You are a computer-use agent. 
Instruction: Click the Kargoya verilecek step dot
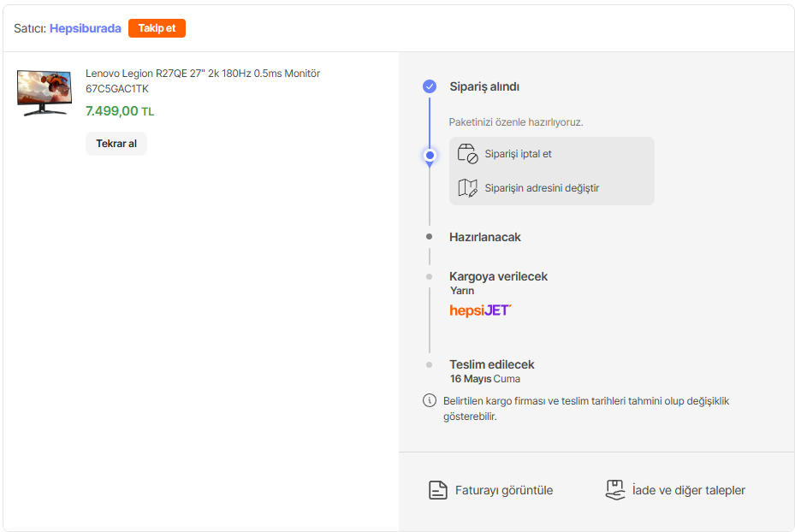(x=430, y=276)
